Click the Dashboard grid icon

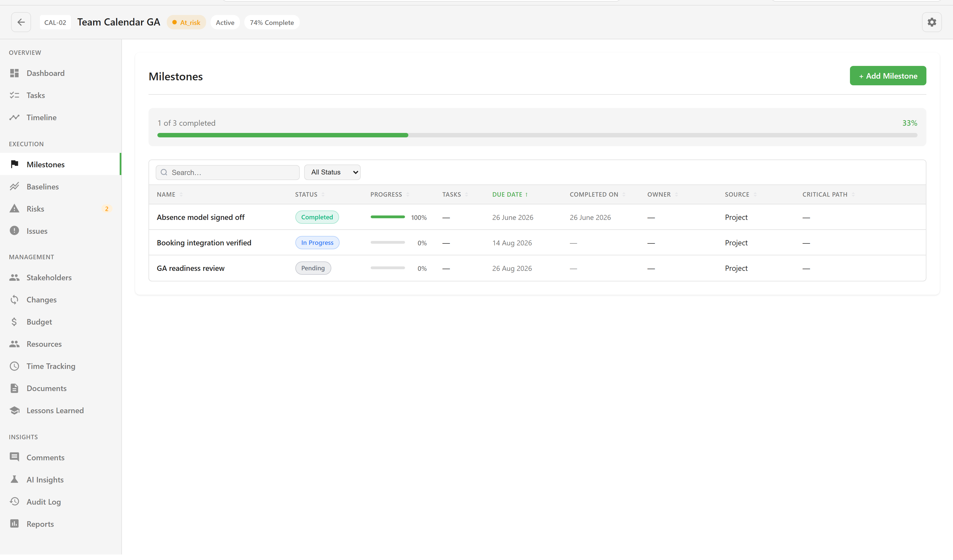[x=14, y=74]
